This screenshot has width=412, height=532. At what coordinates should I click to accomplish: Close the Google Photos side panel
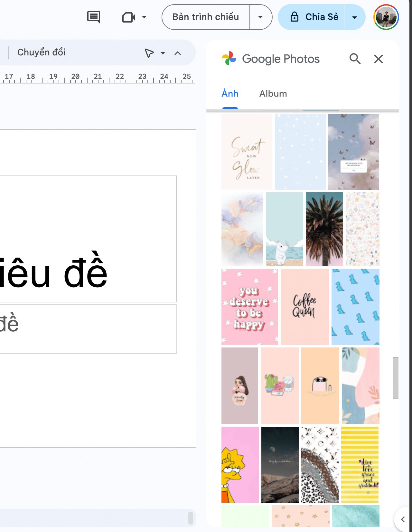[379, 59]
